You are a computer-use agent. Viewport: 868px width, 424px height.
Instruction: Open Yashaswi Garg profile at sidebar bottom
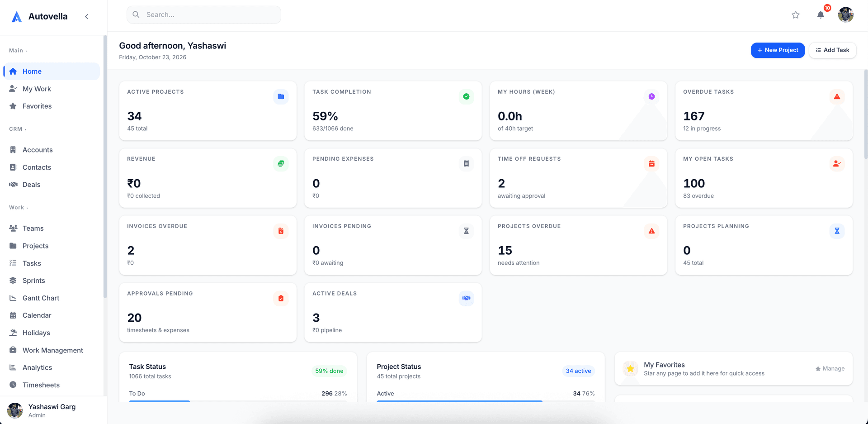click(53, 410)
